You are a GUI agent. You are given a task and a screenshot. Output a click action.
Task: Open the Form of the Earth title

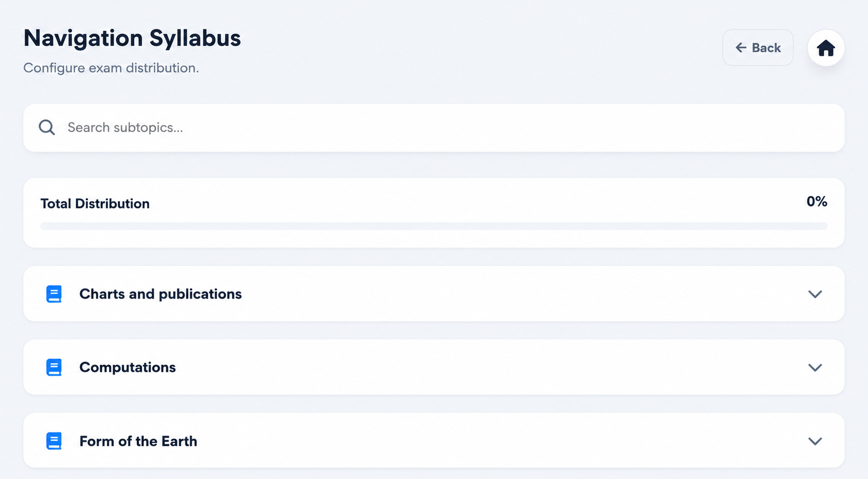pyautogui.click(x=138, y=441)
